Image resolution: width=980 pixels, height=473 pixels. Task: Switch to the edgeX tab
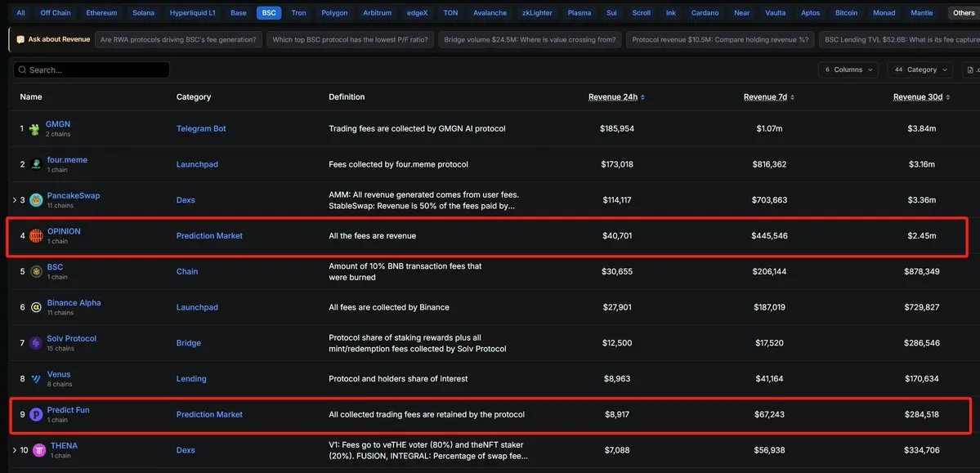coord(418,12)
